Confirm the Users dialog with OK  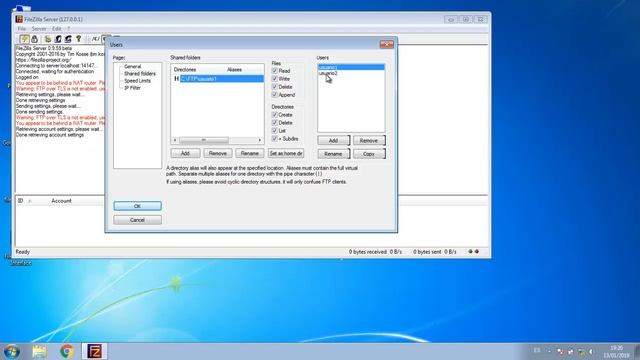point(137,206)
